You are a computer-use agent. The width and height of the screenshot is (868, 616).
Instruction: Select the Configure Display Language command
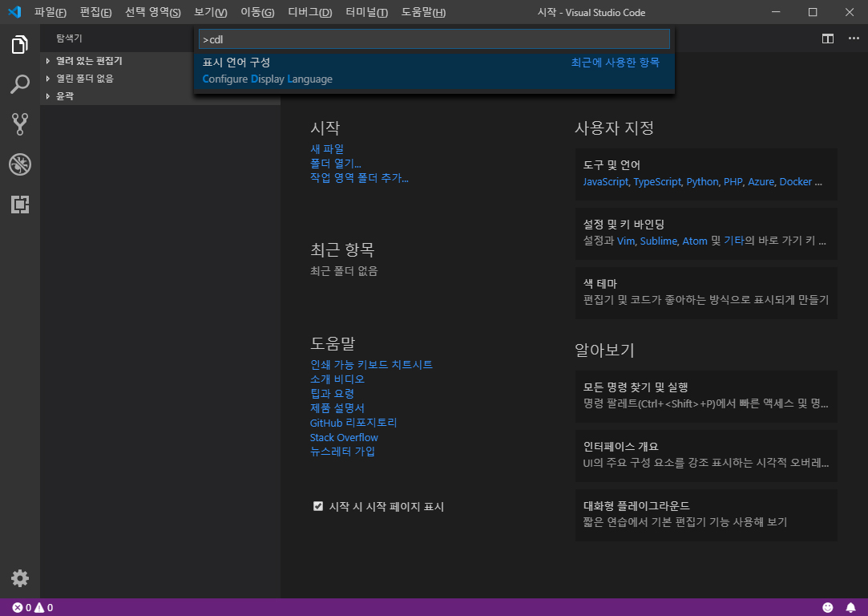click(434, 71)
